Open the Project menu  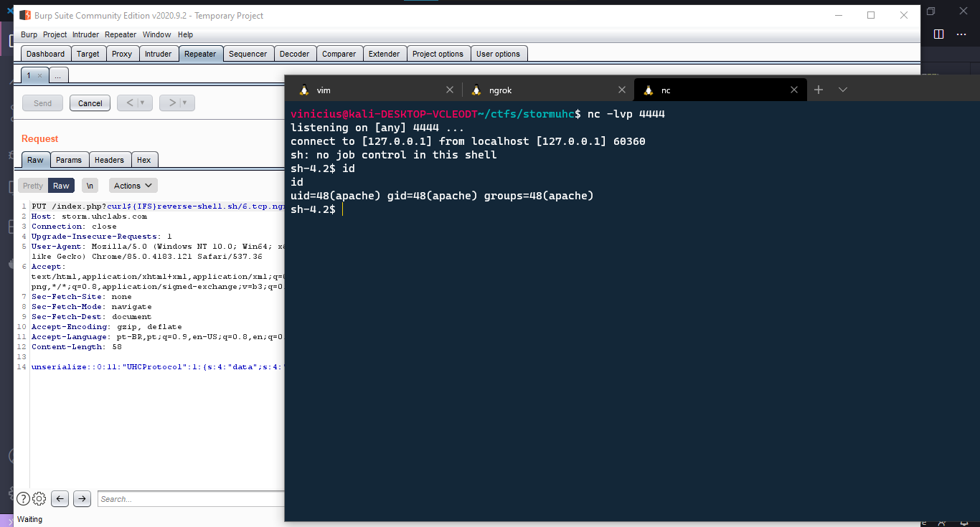coord(55,34)
